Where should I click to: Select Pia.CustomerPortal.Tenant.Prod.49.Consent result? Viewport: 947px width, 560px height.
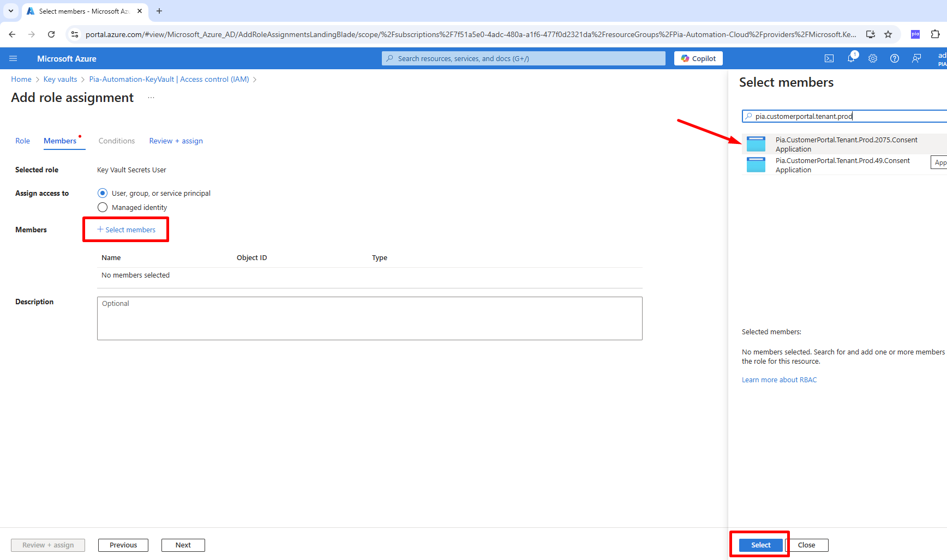[844, 165]
